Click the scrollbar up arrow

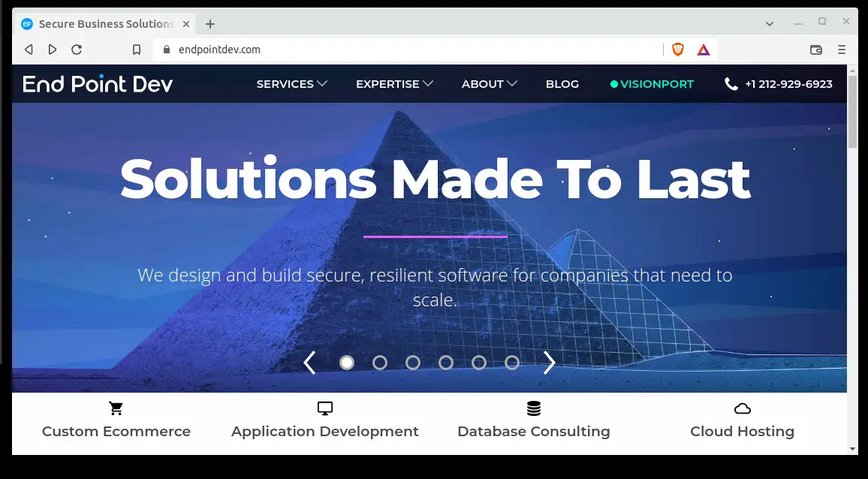click(x=852, y=70)
